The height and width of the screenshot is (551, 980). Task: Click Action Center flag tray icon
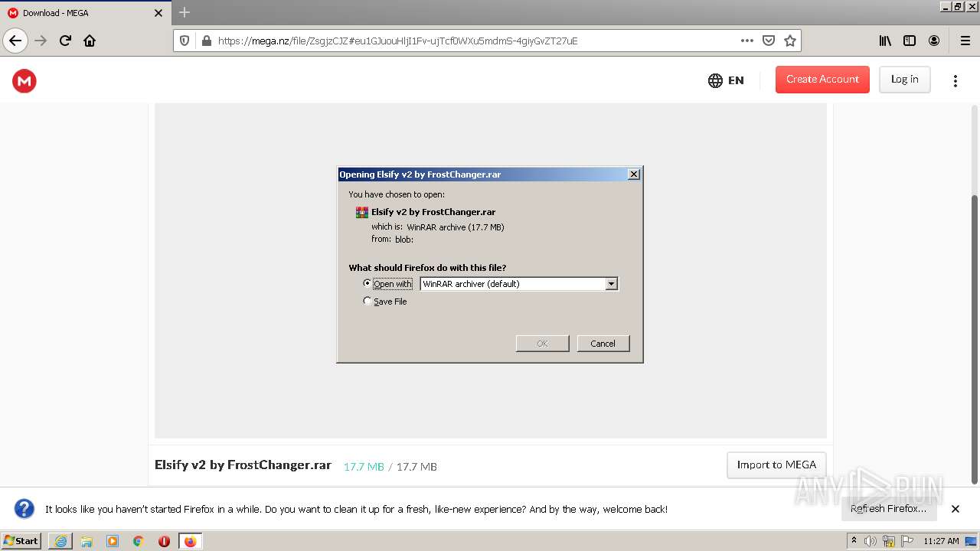(907, 541)
